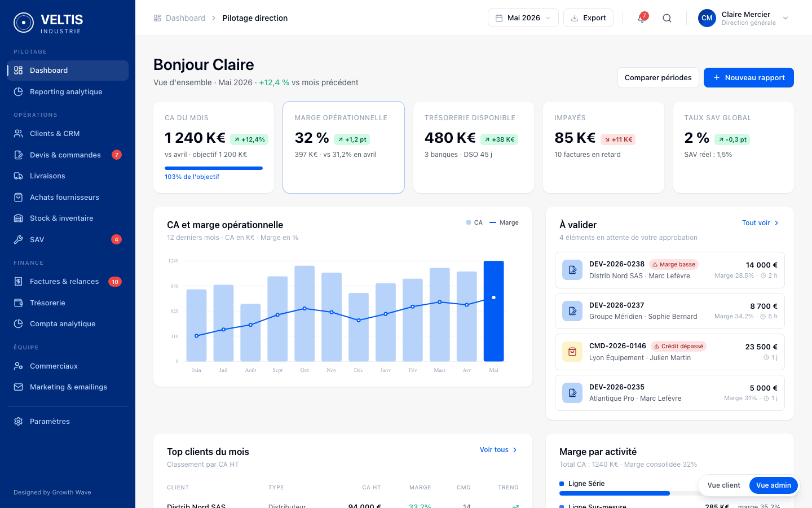The width and height of the screenshot is (812, 508).
Task: Click the Veltis Industrie logo
Action: click(x=48, y=23)
